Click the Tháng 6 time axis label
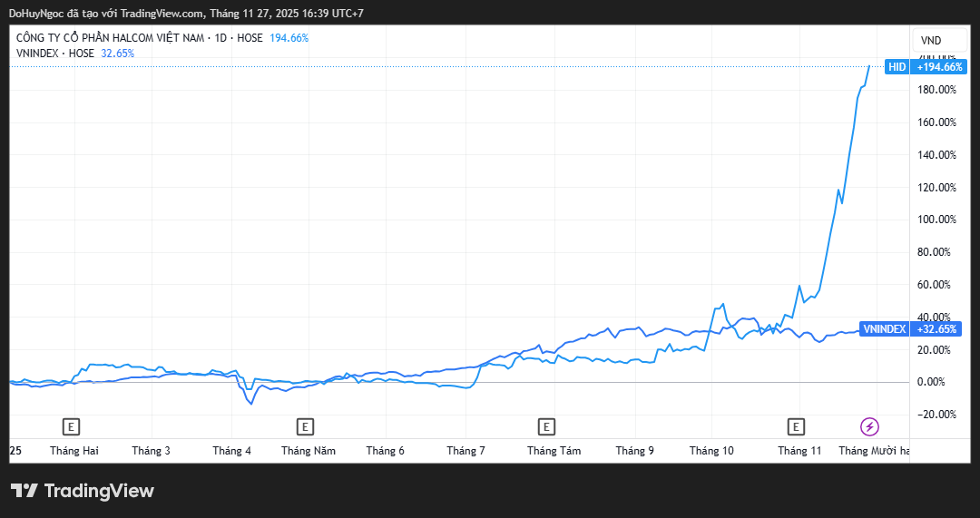The width and height of the screenshot is (980, 518). [385, 451]
